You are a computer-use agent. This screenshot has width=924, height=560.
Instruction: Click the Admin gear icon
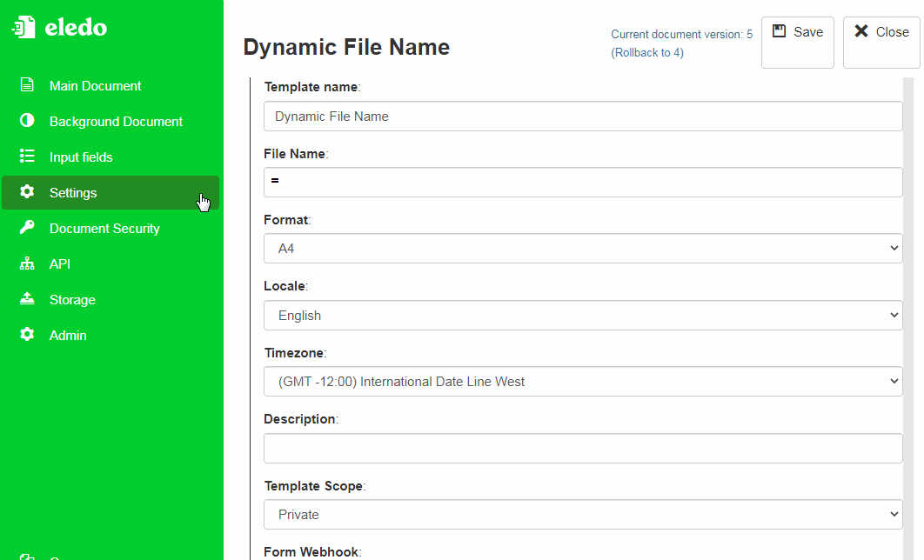(26, 335)
